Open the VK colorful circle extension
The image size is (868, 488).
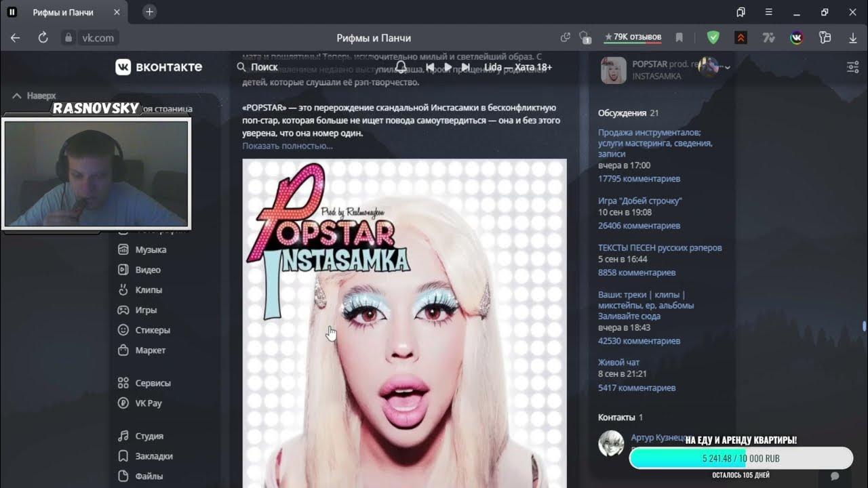797,38
